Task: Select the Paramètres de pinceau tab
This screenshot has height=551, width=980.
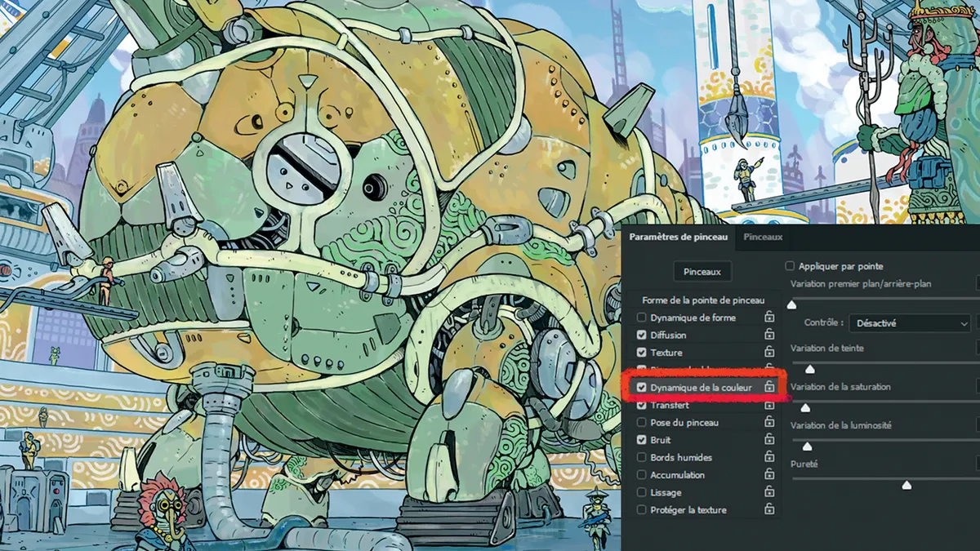Action: pyautogui.click(x=676, y=238)
